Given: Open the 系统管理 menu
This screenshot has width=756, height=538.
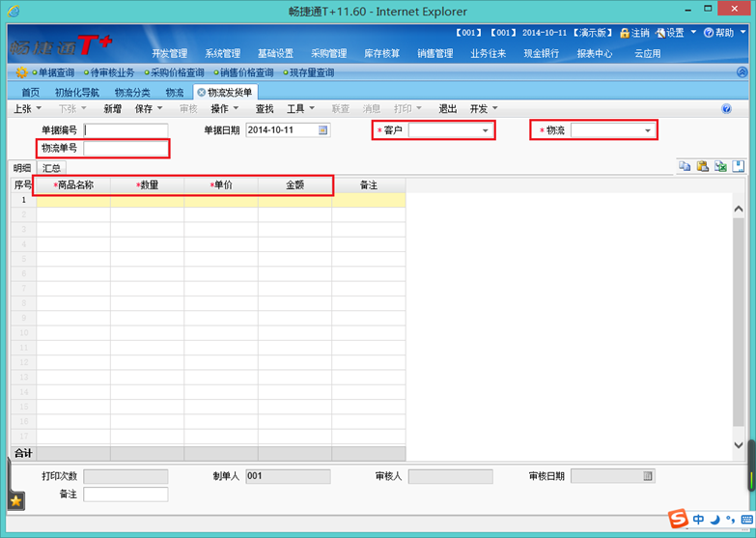Looking at the screenshot, I should (222, 53).
